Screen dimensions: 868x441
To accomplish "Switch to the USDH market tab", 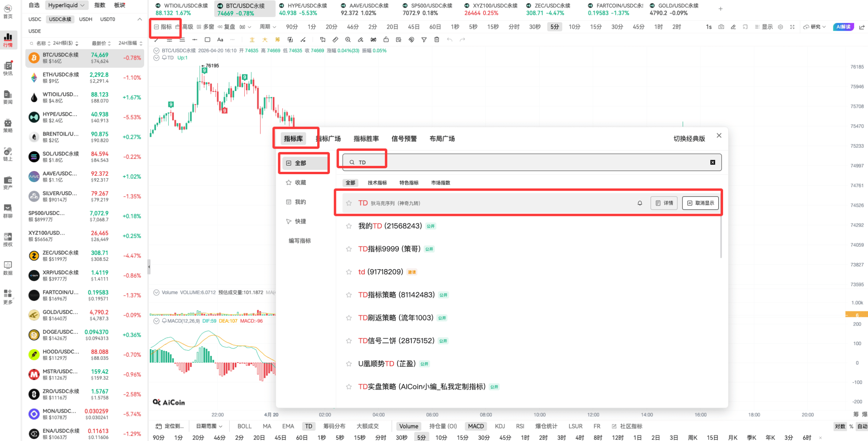I will click(x=85, y=19).
